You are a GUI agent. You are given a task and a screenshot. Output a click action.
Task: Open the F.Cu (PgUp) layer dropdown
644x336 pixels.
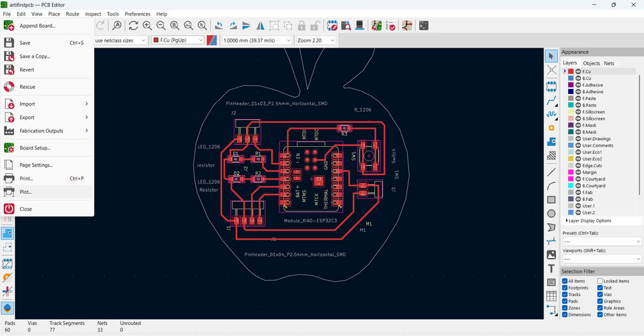tap(178, 41)
